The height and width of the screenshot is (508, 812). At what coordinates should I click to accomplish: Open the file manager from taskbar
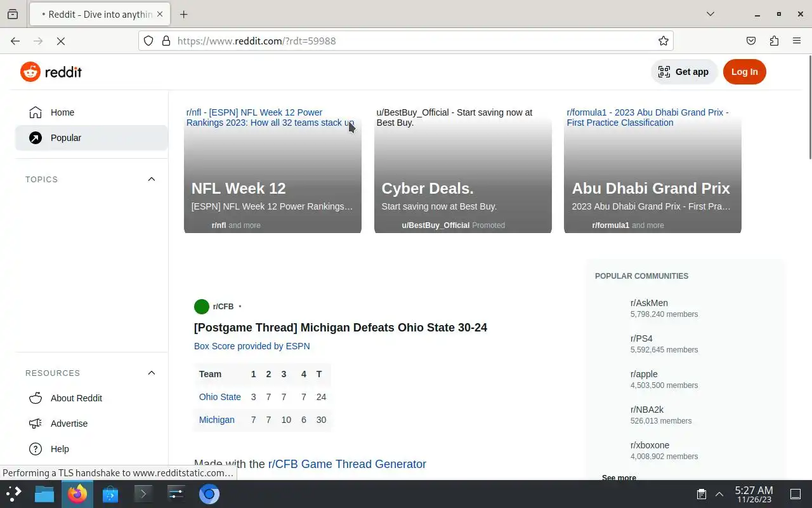[44, 493]
